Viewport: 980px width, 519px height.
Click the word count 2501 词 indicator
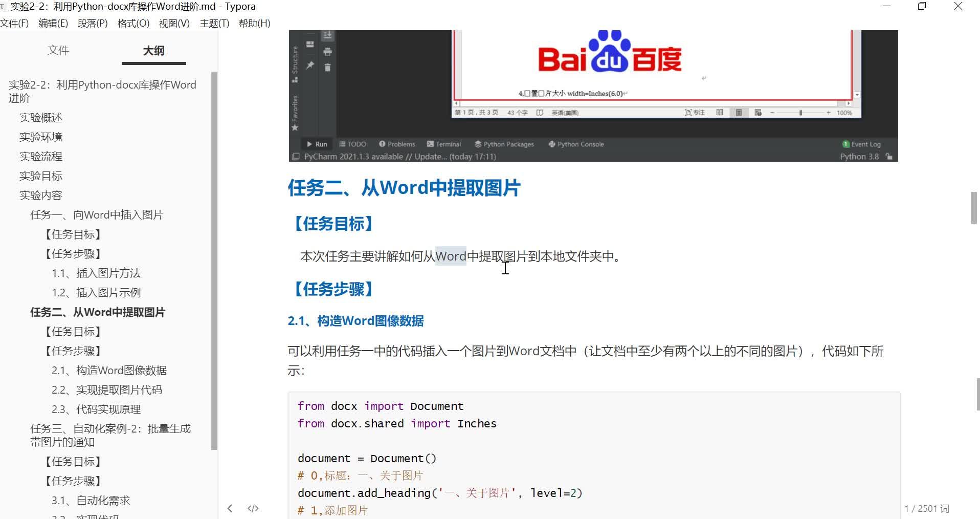click(927, 509)
